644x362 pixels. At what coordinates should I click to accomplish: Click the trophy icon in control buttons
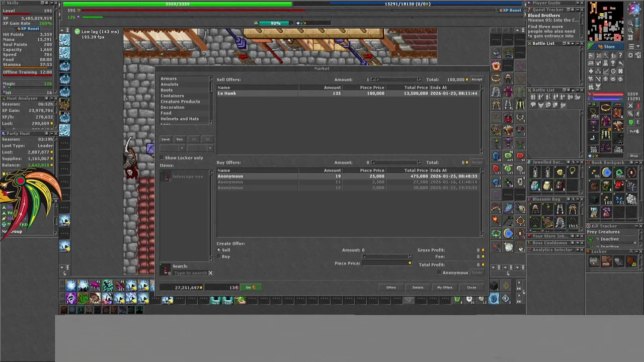click(x=613, y=63)
